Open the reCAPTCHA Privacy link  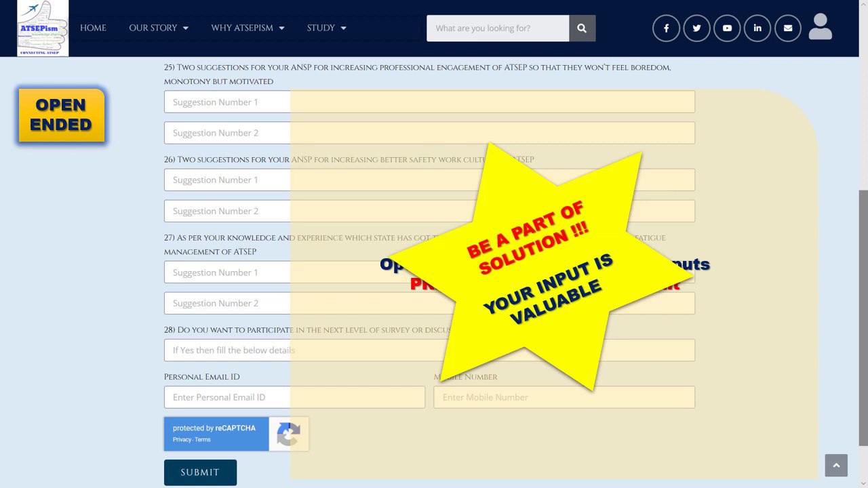[182, 440]
